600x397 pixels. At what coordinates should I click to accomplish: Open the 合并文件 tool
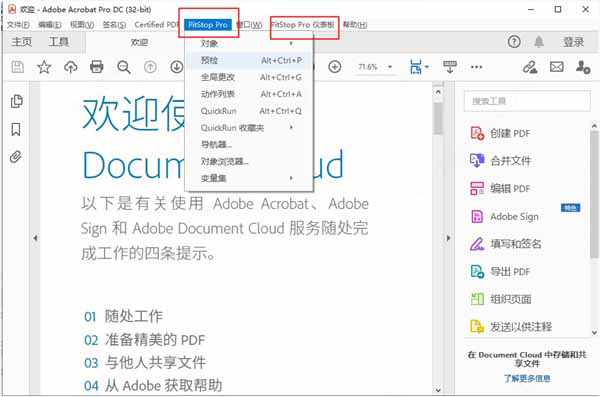[501, 160]
